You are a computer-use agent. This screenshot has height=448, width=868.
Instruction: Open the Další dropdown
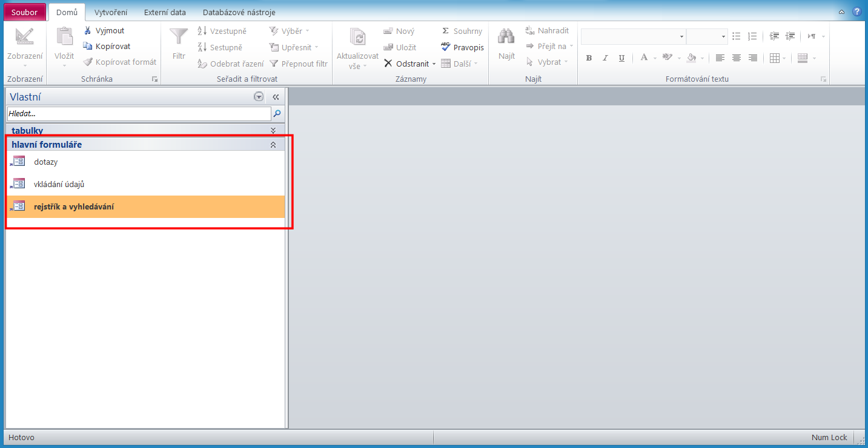click(459, 64)
